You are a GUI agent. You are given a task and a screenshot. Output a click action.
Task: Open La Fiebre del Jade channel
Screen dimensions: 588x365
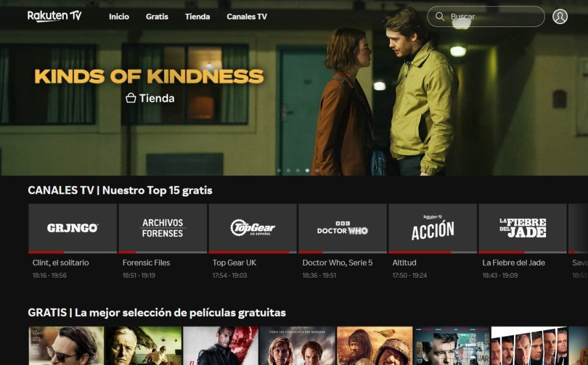point(523,228)
